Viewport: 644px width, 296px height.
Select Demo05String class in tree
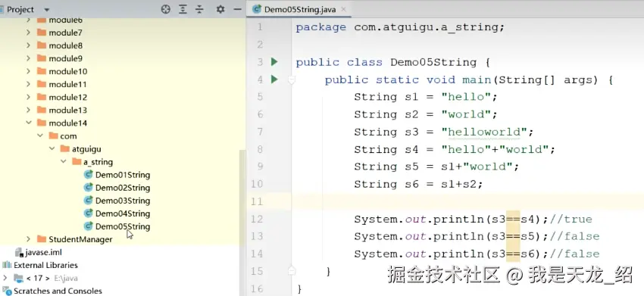coord(123,226)
